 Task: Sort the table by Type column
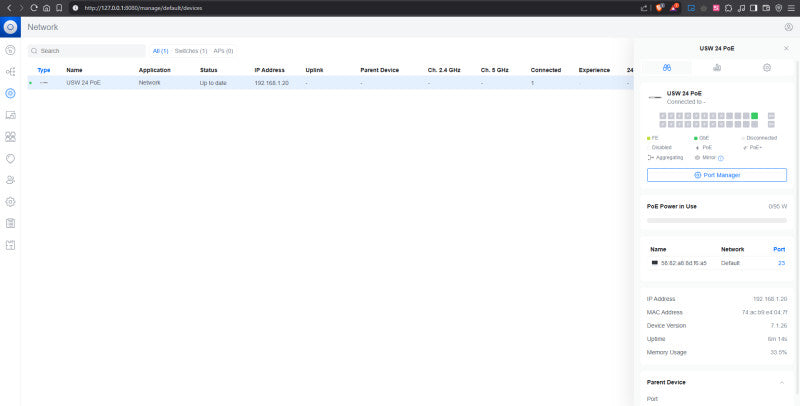tap(44, 70)
